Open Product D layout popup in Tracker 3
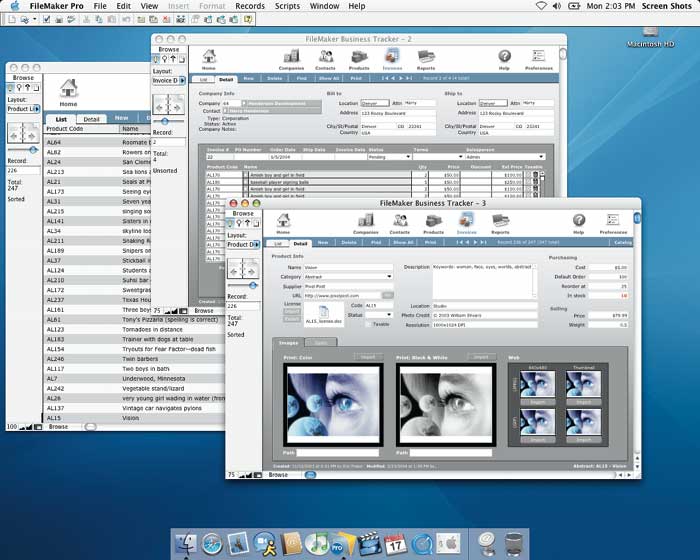700x560 pixels. coord(243,245)
